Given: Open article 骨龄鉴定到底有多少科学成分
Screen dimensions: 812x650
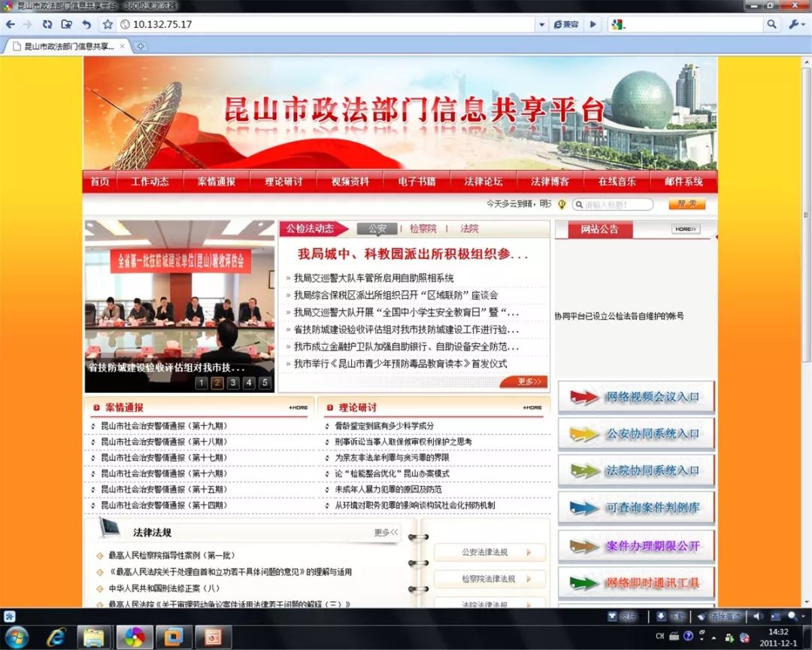Looking at the screenshot, I should (383, 426).
